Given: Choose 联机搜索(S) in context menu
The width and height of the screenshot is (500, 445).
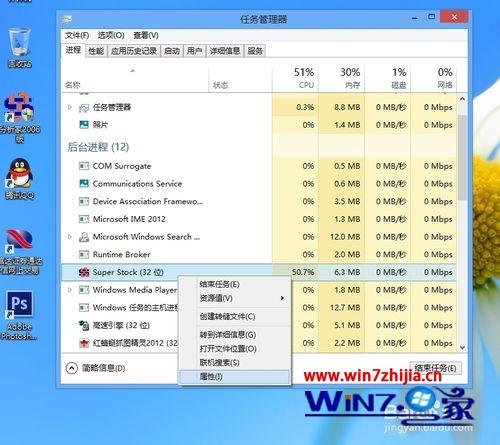Looking at the screenshot, I should point(235,363).
